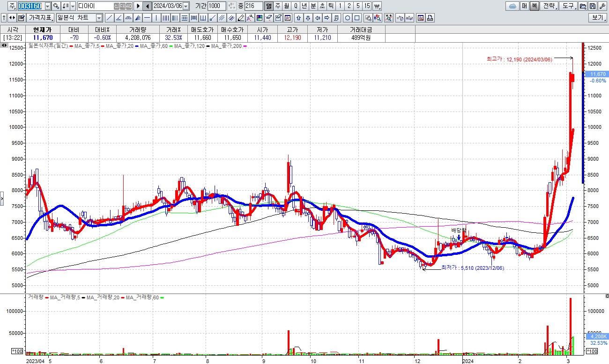Toggle monthly (월) chart period
The image size is (609, 364).
[x=287, y=6]
